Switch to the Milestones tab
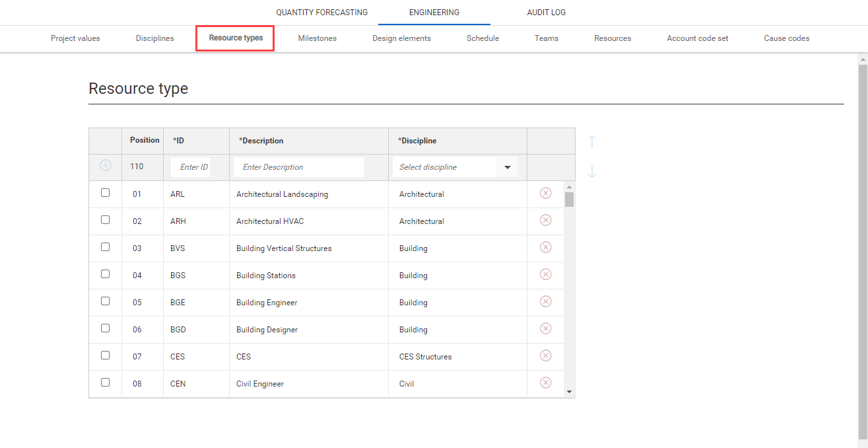Viewport: 868px width, 448px height. tap(317, 38)
